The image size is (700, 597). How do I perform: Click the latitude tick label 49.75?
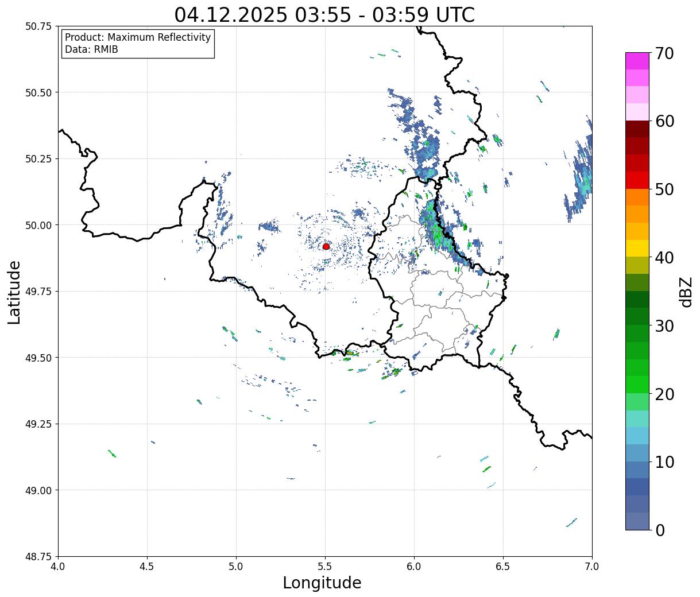point(38,292)
